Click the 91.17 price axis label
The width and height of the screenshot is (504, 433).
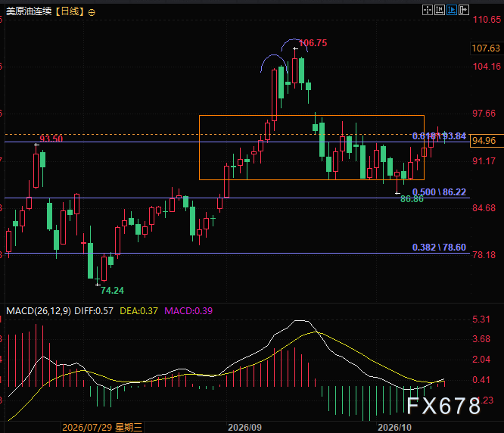pos(484,161)
